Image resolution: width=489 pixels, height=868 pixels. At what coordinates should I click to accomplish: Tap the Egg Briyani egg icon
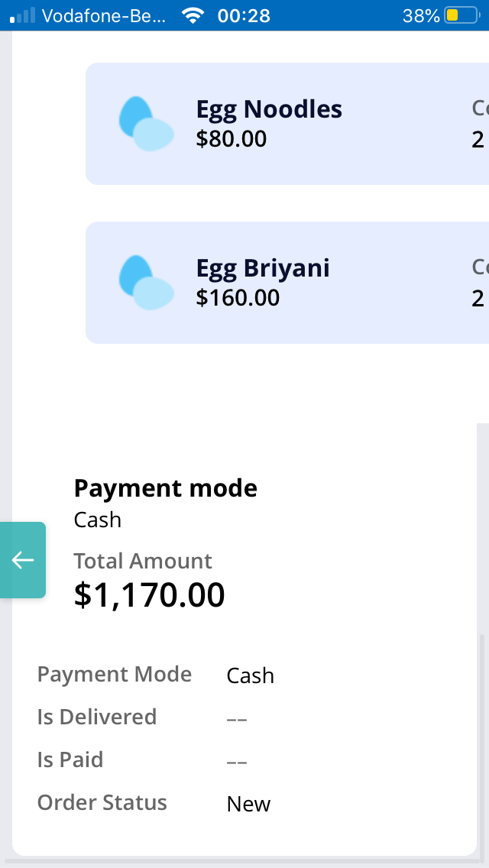pos(146,283)
